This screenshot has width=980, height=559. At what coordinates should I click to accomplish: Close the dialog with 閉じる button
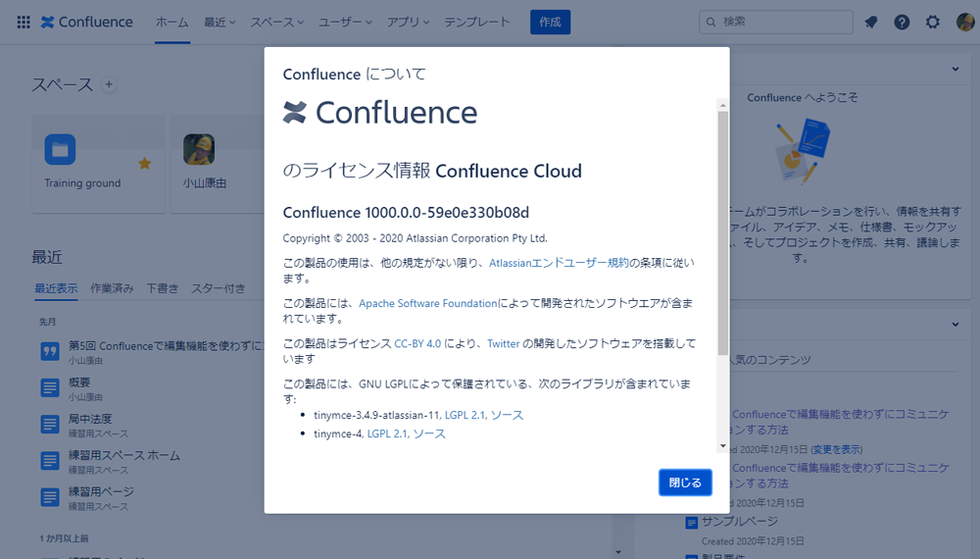pos(685,483)
